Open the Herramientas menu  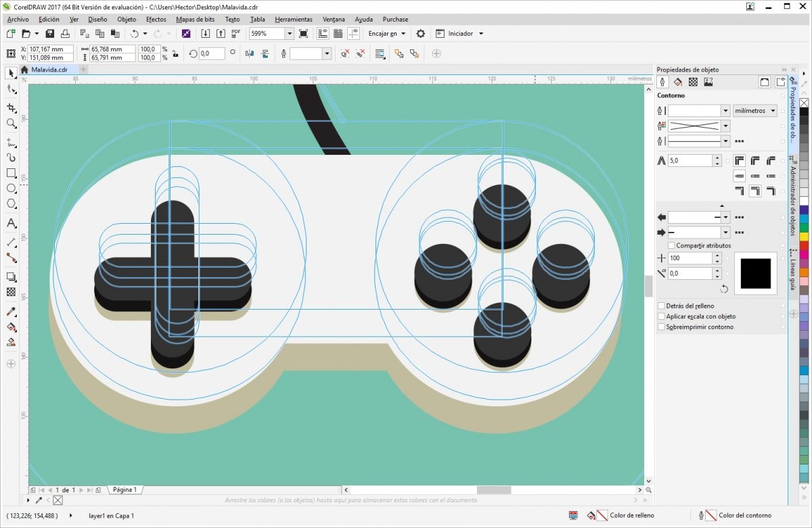pos(294,20)
